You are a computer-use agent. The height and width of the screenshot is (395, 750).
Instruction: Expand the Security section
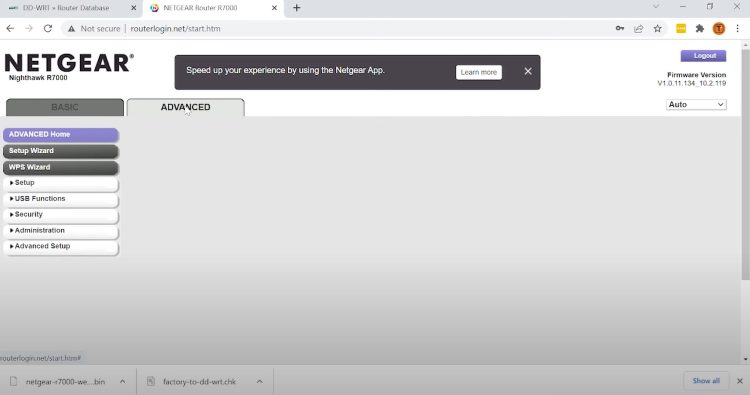tap(61, 215)
